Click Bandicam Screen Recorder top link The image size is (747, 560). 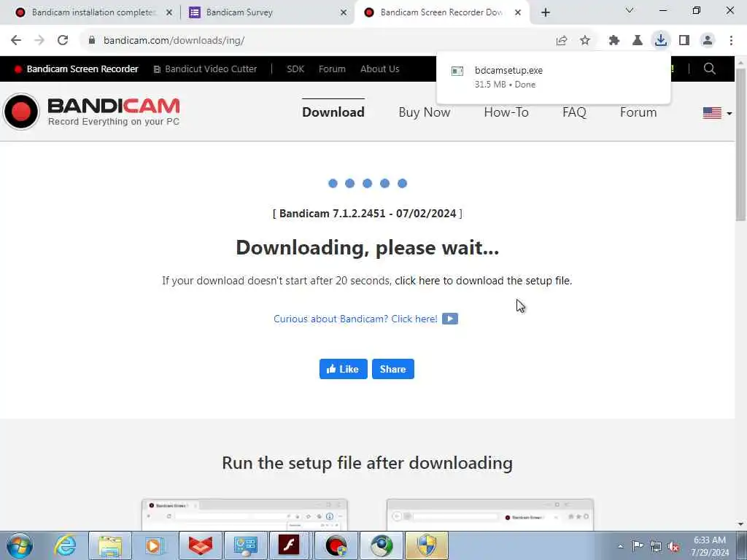[76, 69]
